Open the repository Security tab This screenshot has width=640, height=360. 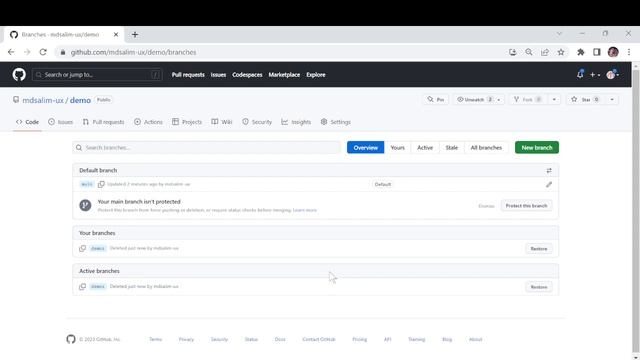[x=257, y=122]
